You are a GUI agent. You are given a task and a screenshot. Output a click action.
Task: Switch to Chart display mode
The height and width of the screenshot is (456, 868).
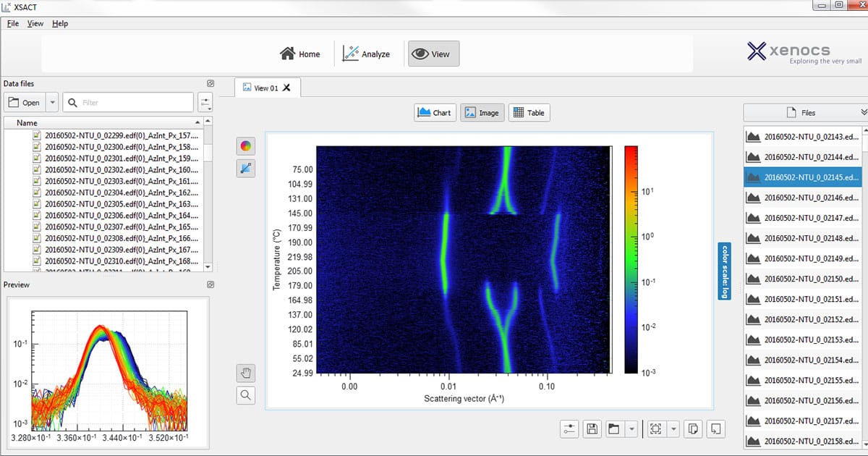tap(435, 113)
